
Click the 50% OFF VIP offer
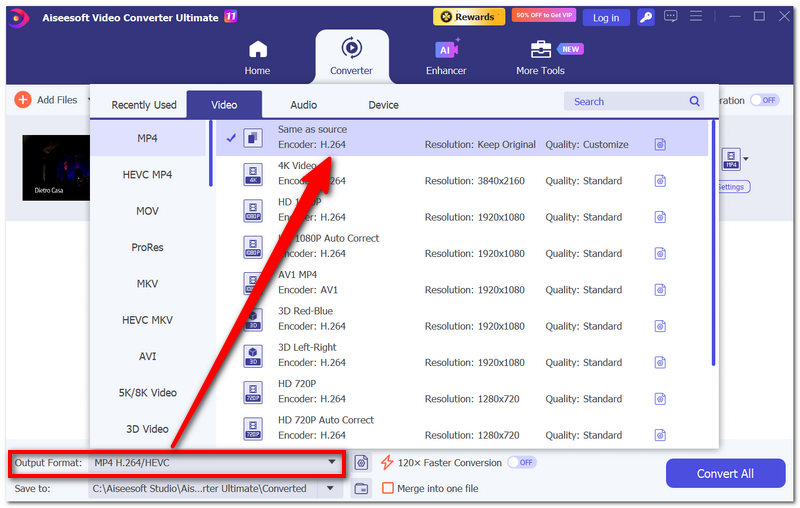(x=543, y=15)
